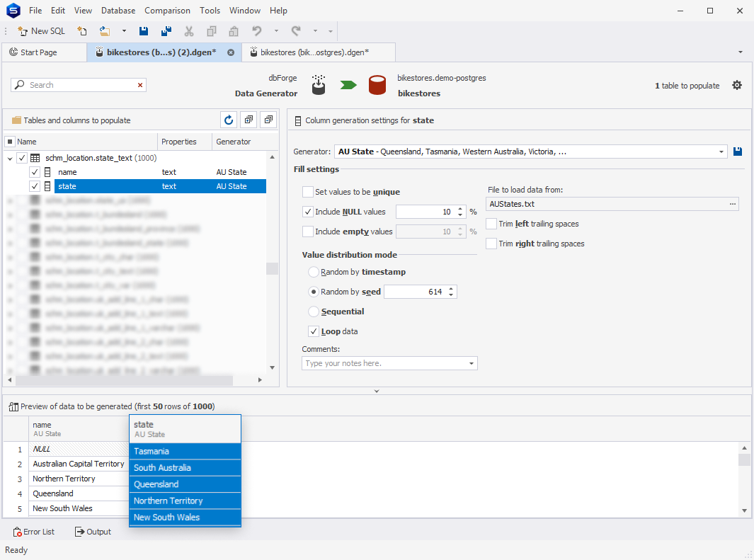The height and width of the screenshot is (560, 754).
Task: Click the Refresh tables icon
Action: [x=229, y=120]
